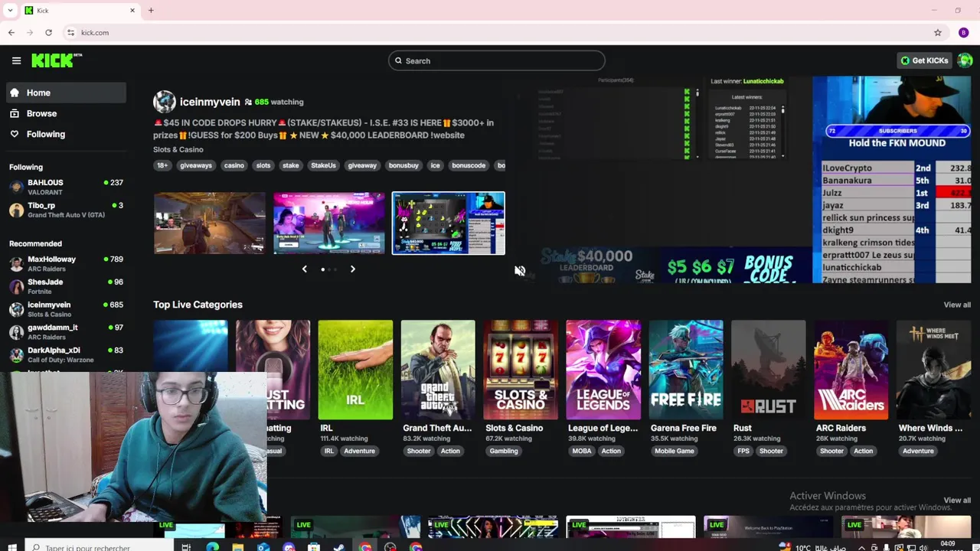980x551 pixels.
Task: Select the second featured stream thumbnail
Action: pyautogui.click(x=329, y=223)
